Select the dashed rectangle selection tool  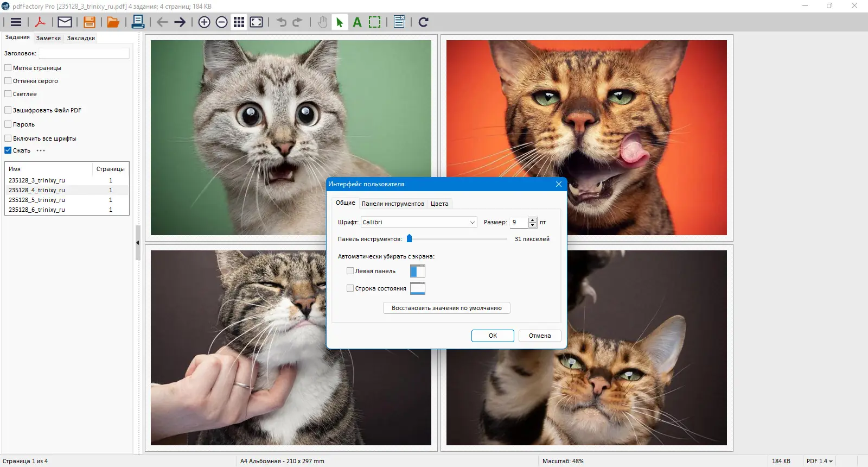[374, 22]
